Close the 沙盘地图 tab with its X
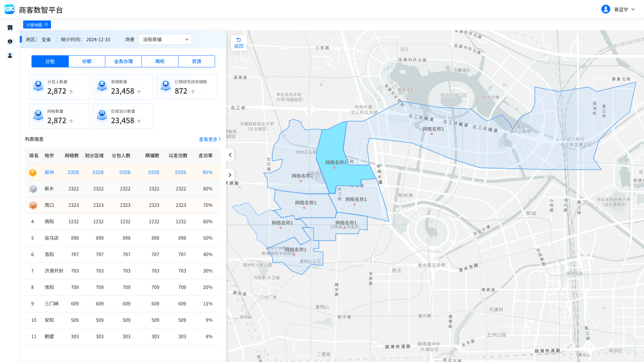 [x=46, y=24]
